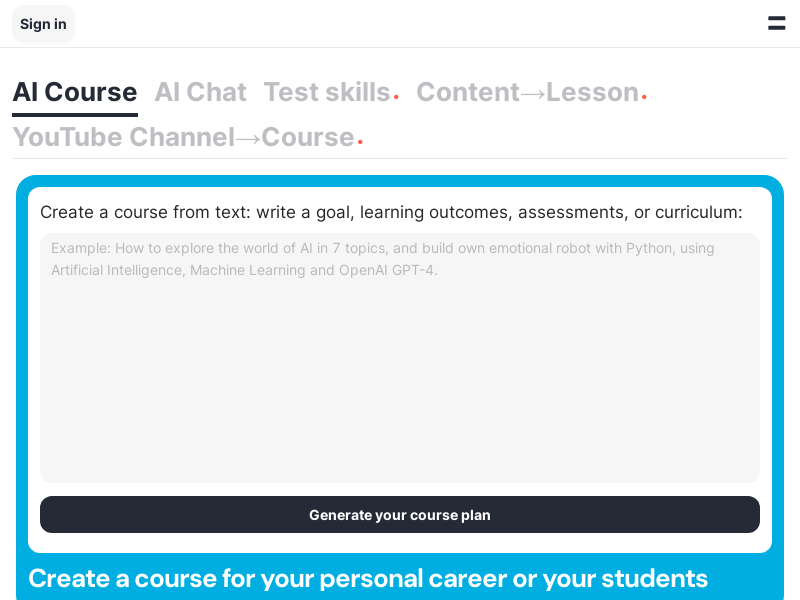Click the underline beneath AI Course
The width and height of the screenshot is (800, 600).
[75, 115]
